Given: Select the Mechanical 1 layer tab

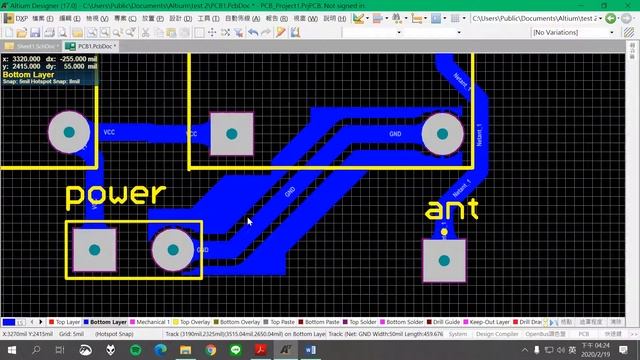Looking at the screenshot, I should click(x=149, y=322).
